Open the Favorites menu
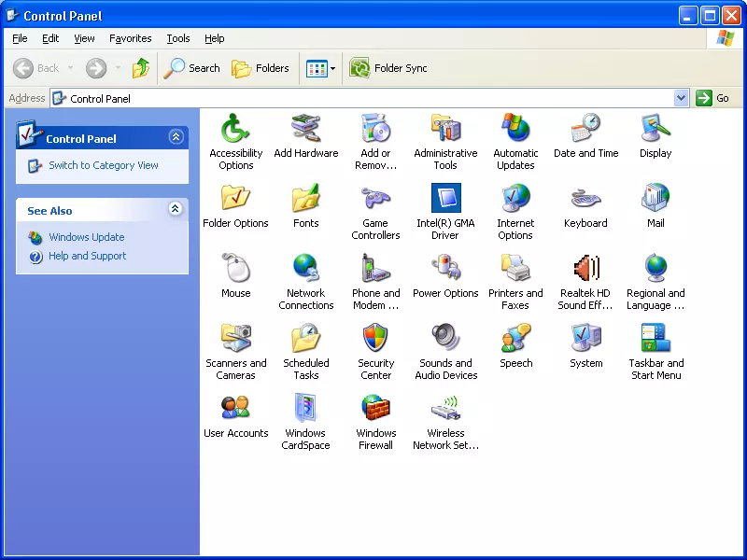 tap(130, 38)
